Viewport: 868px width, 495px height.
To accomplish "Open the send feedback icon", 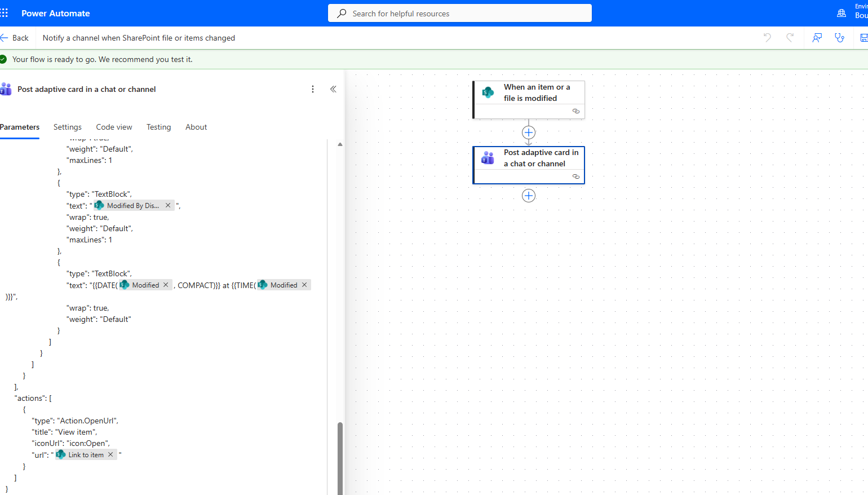I will [x=817, y=38].
